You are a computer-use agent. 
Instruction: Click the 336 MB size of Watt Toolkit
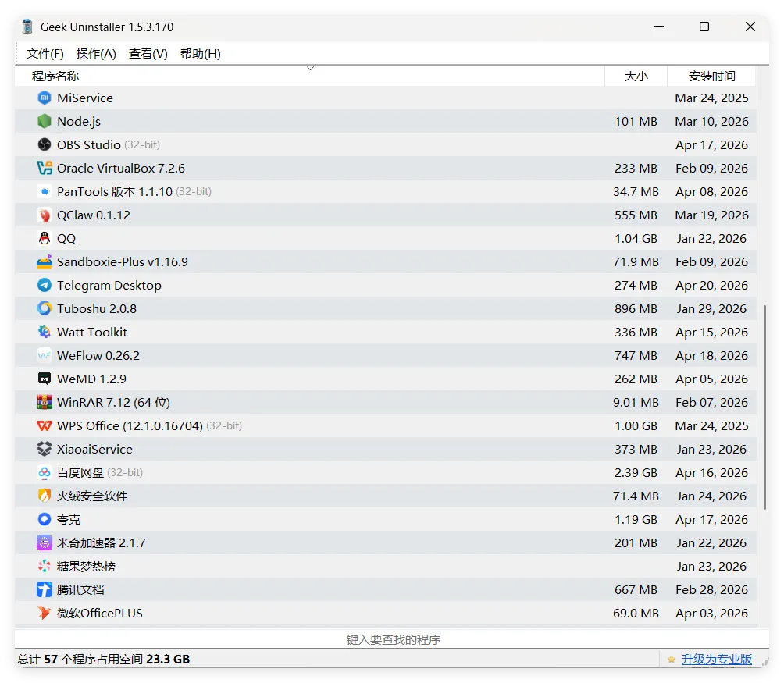pyautogui.click(x=636, y=332)
